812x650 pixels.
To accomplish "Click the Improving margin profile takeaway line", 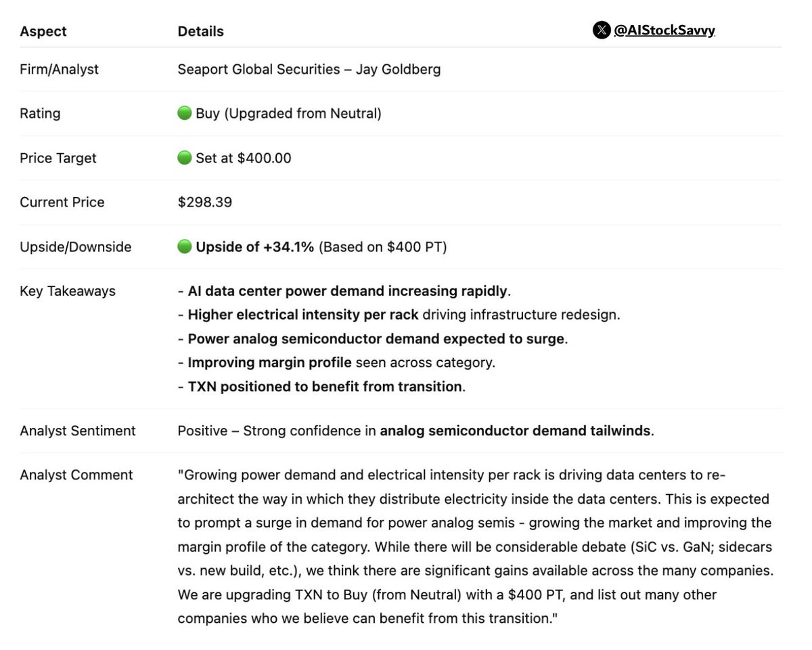I will click(x=336, y=362).
